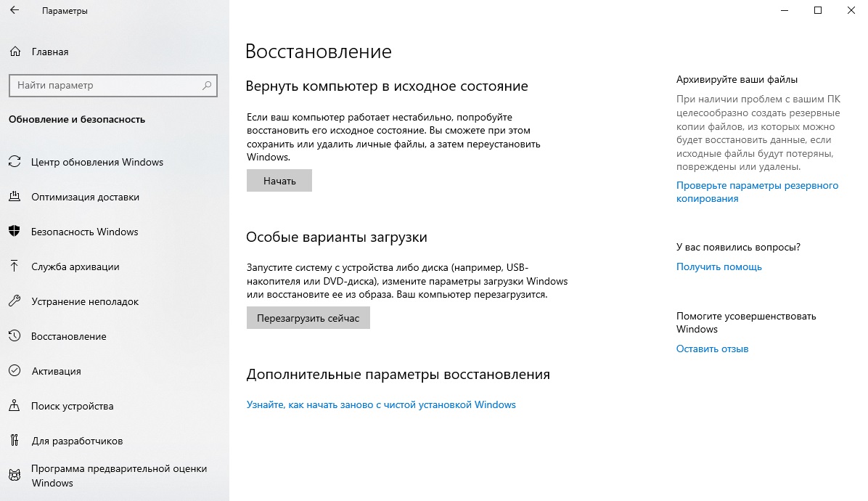Image resolution: width=868 pixels, height=501 pixels.
Task: Click the troubleshoot wrench icon
Action: [x=15, y=301]
